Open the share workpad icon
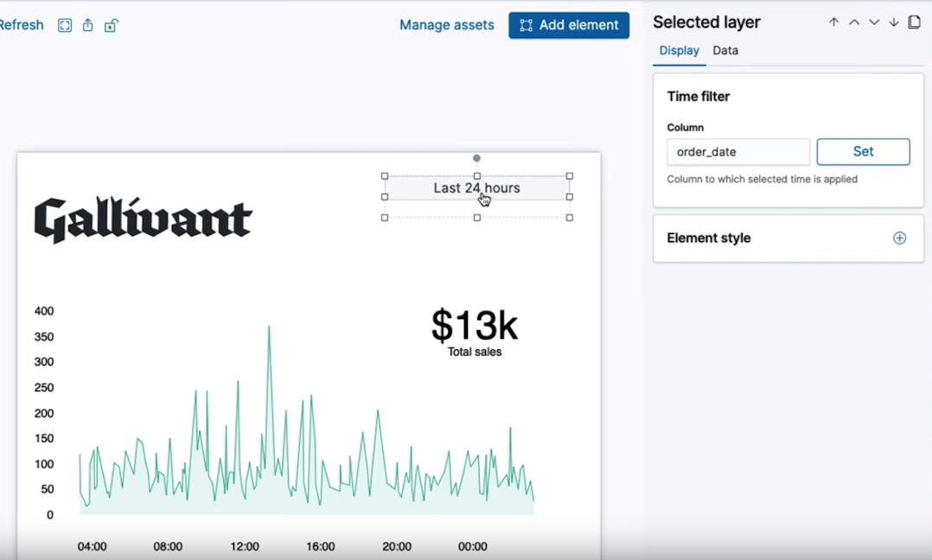This screenshot has width=932, height=560. pyautogui.click(x=87, y=26)
